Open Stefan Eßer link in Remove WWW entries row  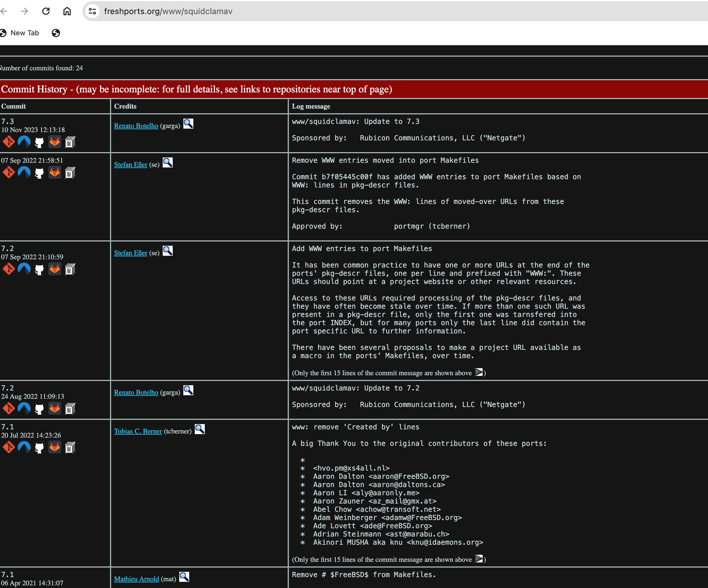[130, 165]
